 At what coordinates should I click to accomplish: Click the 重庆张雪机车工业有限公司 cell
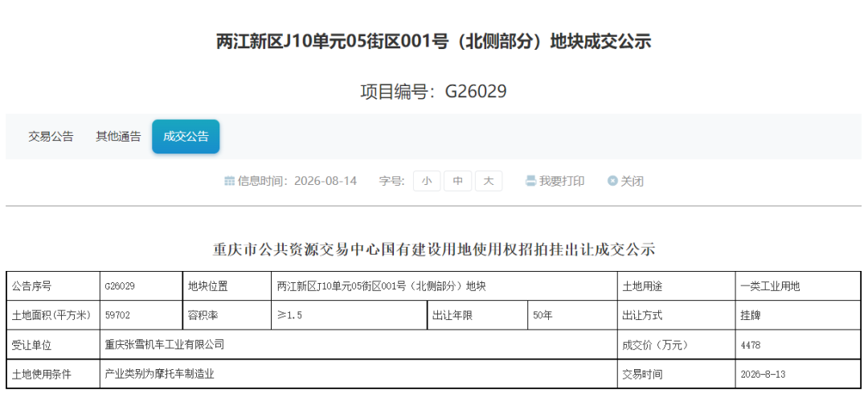(358, 345)
